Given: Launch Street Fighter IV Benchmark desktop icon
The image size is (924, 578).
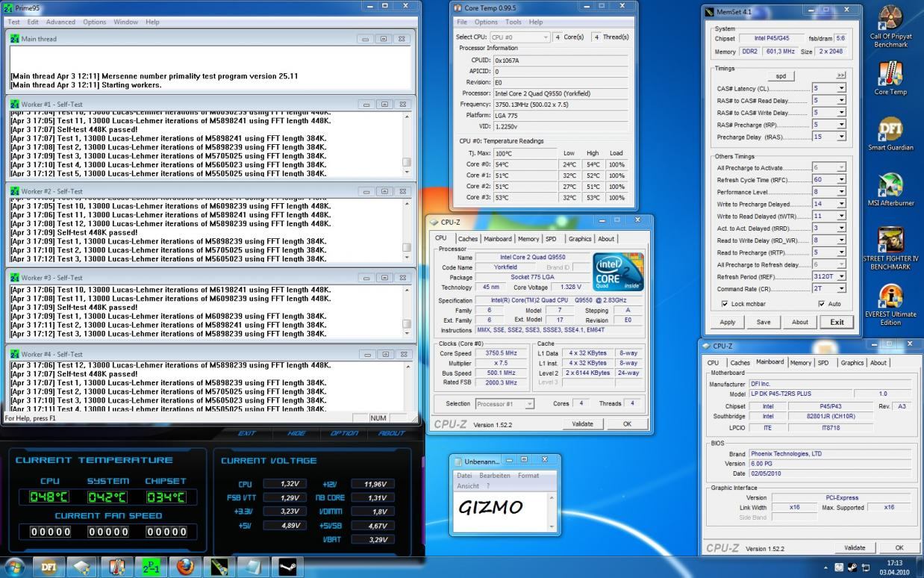Looking at the screenshot, I should pyautogui.click(x=890, y=248).
